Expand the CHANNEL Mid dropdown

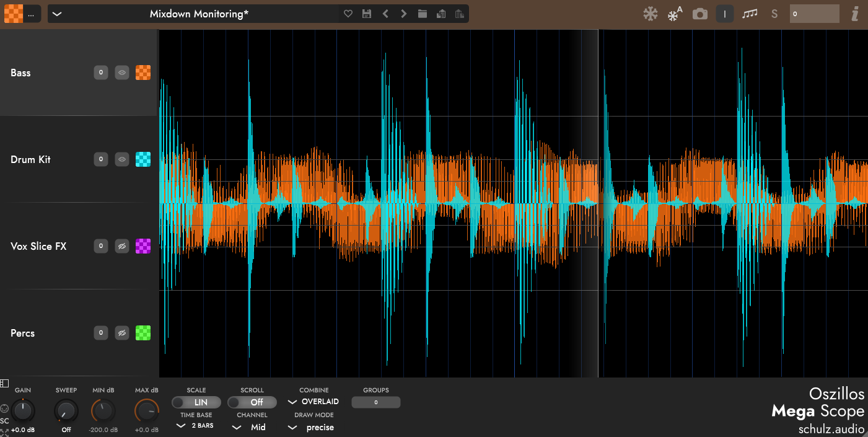tap(252, 427)
